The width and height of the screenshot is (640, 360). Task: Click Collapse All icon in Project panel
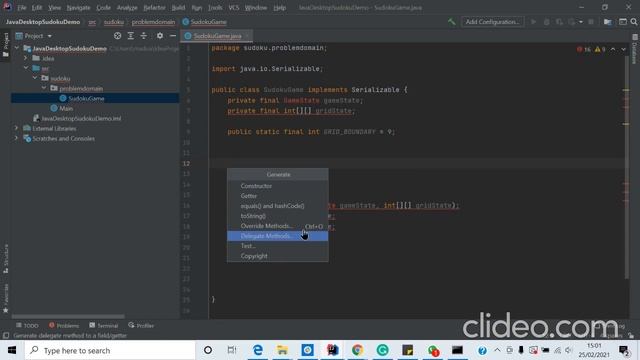point(144,36)
